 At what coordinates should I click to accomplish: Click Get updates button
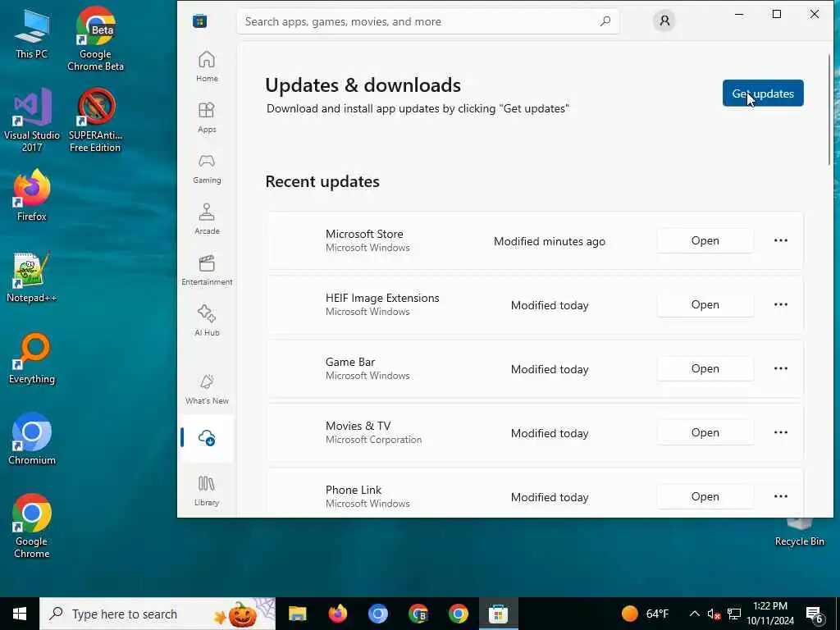pos(763,94)
